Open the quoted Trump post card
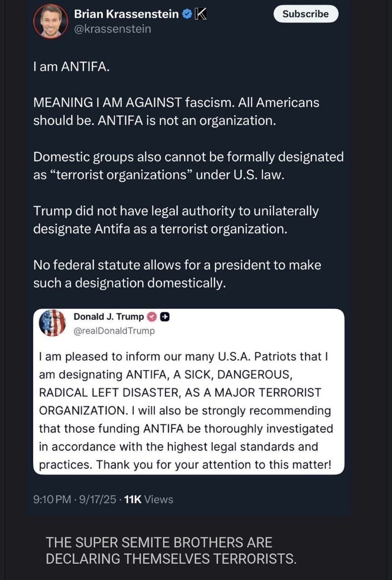The height and width of the screenshot is (580, 392). [189, 391]
